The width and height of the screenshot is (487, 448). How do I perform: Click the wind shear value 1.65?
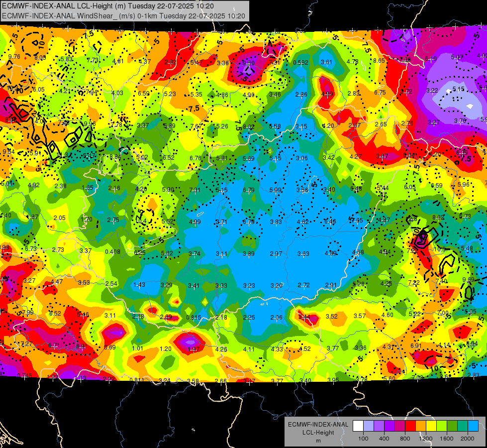87,188
